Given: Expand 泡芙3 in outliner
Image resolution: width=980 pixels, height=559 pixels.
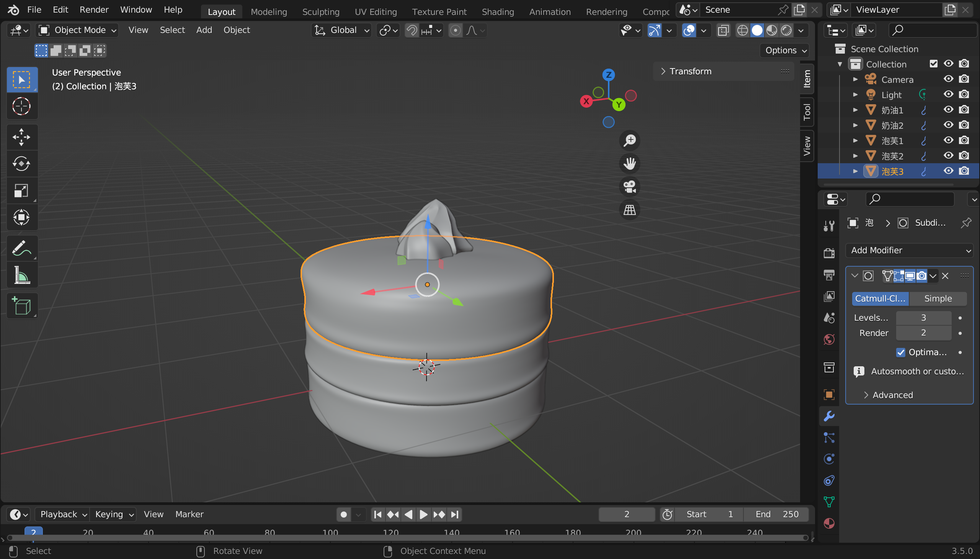Looking at the screenshot, I should pos(855,171).
